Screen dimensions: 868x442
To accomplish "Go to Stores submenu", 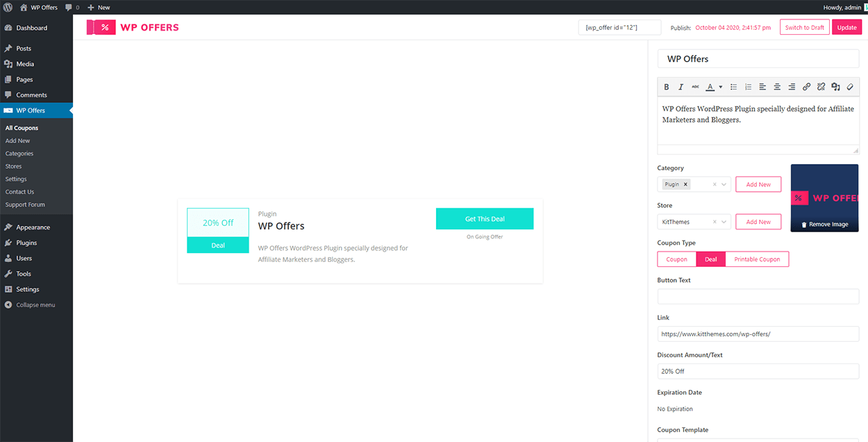I will coord(14,166).
